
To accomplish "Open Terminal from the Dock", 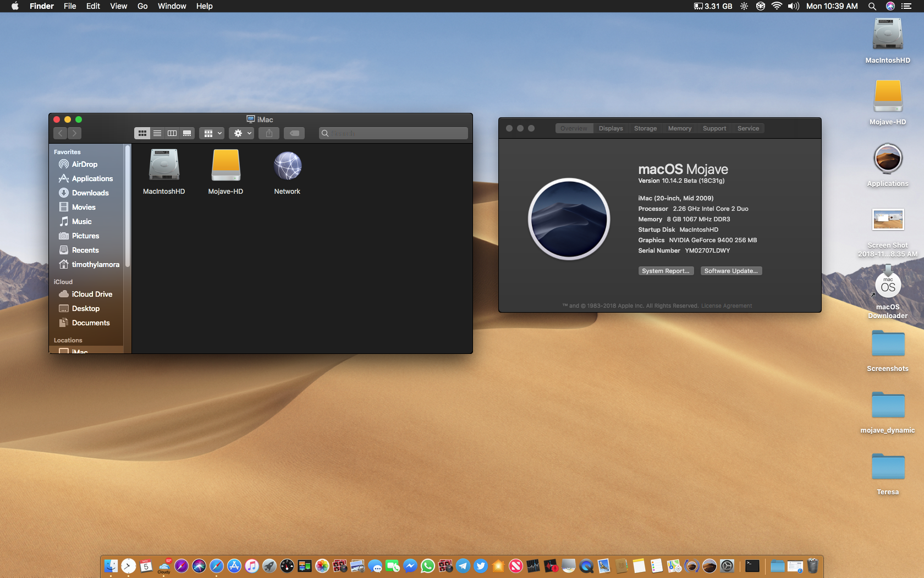I will tap(752, 566).
